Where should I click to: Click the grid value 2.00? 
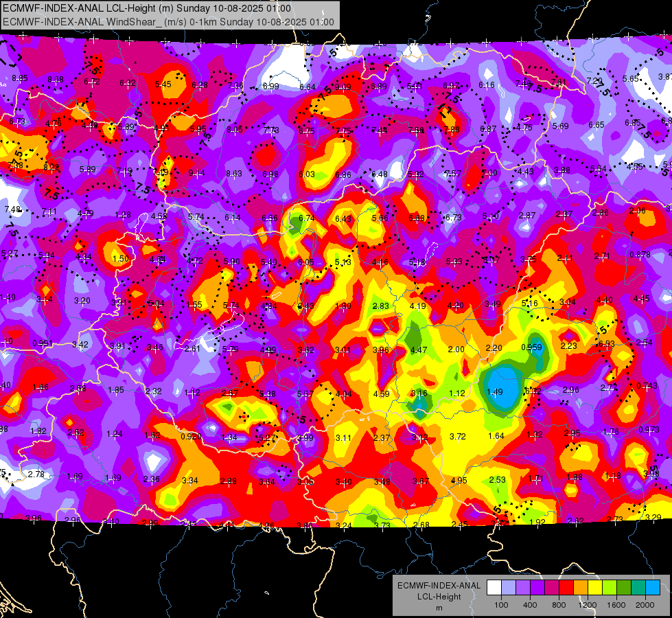click(456, 350)
